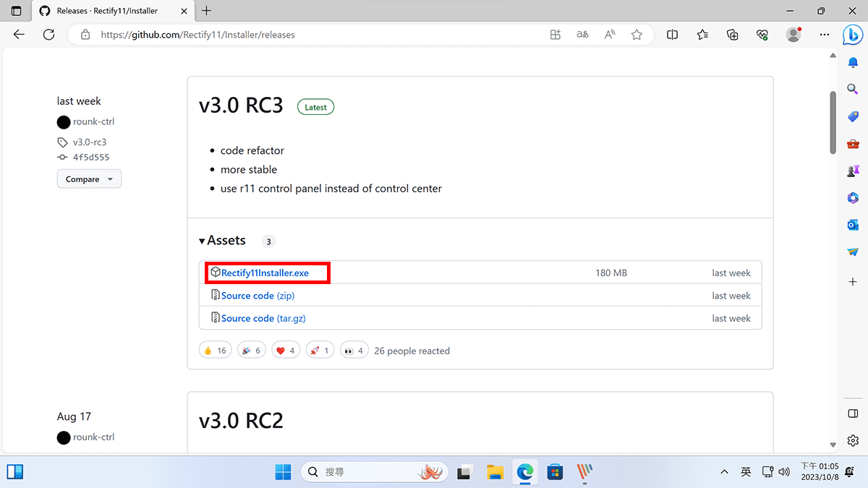Download Source code (zip)
868x488 pixels.
pos(258,296)
